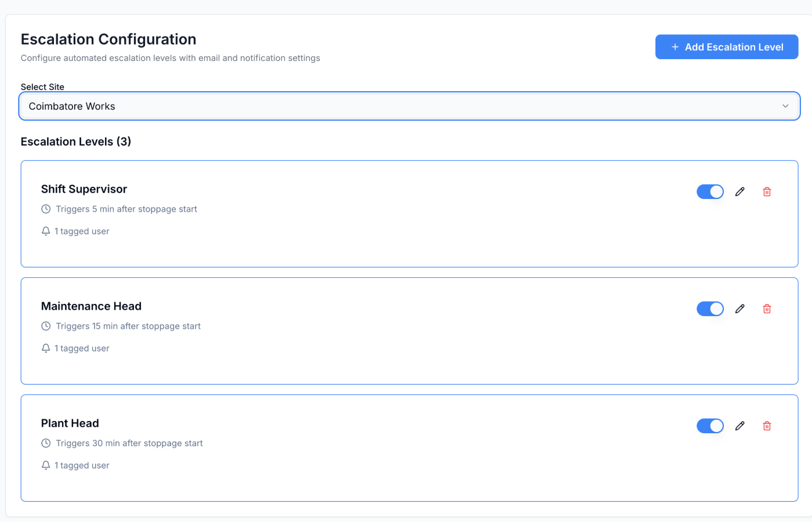Open the Select Site dropdown showing Coimbatore Works
812x522 pixels.
409,106
